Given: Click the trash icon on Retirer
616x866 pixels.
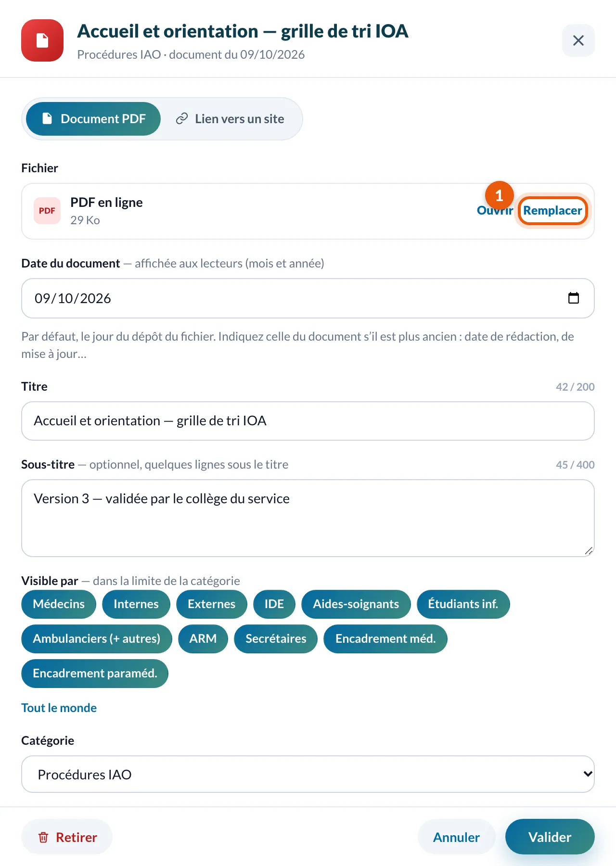Looking at the screenshot, I should (43, 837).
